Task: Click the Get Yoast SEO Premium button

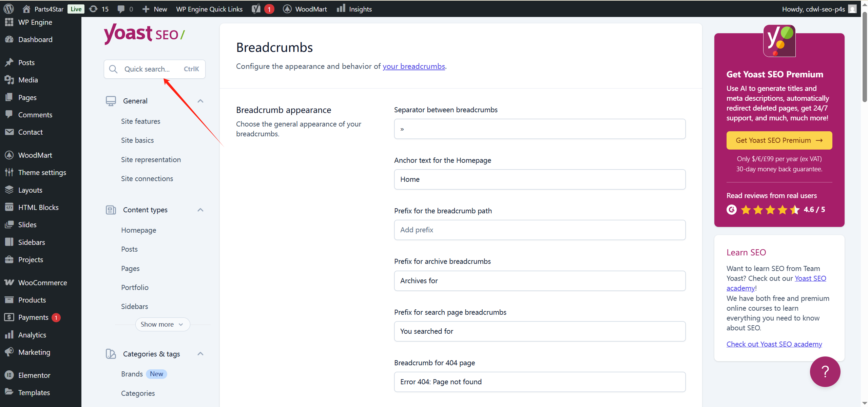Action: click(779, 140)
